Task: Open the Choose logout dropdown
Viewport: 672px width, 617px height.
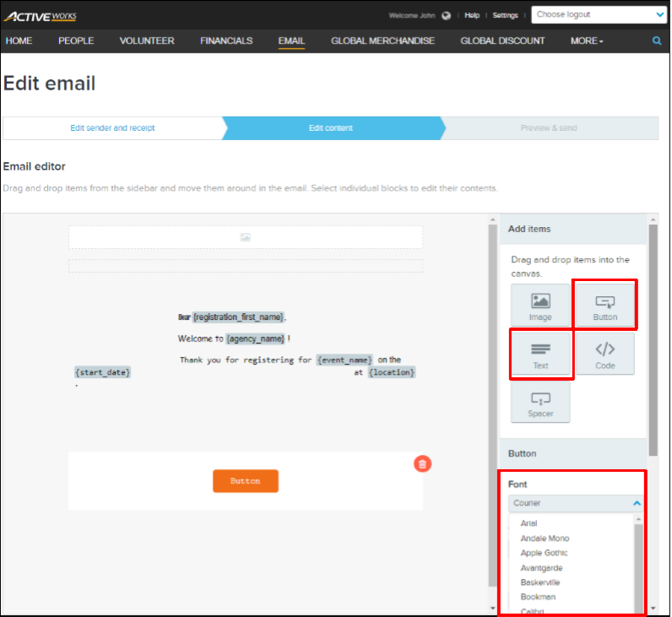Action: pyautogui.click(x=599, y=14)
